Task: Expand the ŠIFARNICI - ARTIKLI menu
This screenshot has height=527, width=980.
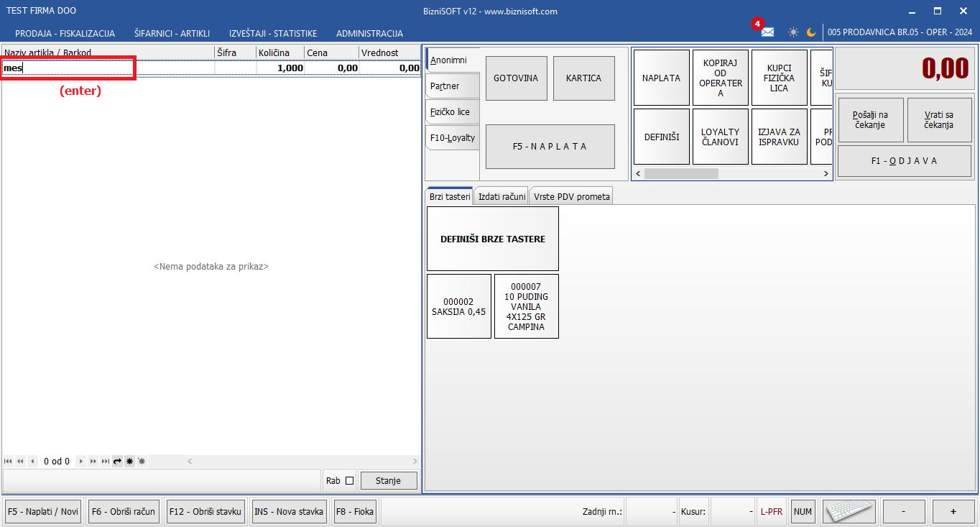Action: click(172, 34)
